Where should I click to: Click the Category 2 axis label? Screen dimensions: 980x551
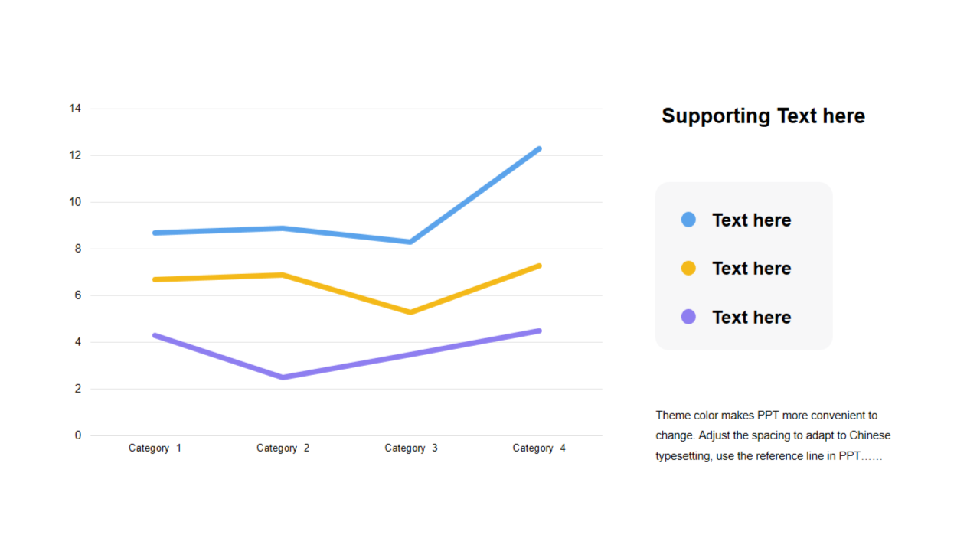point(283,448)
